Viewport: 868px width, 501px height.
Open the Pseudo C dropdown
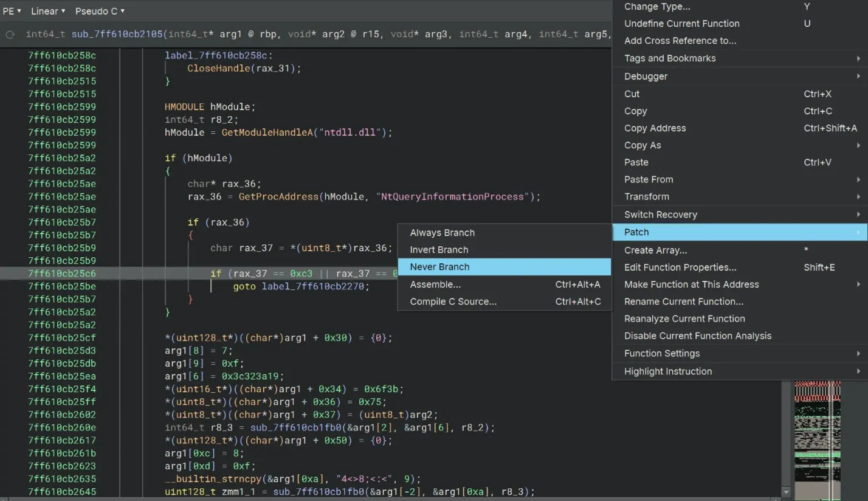[100, 11]
